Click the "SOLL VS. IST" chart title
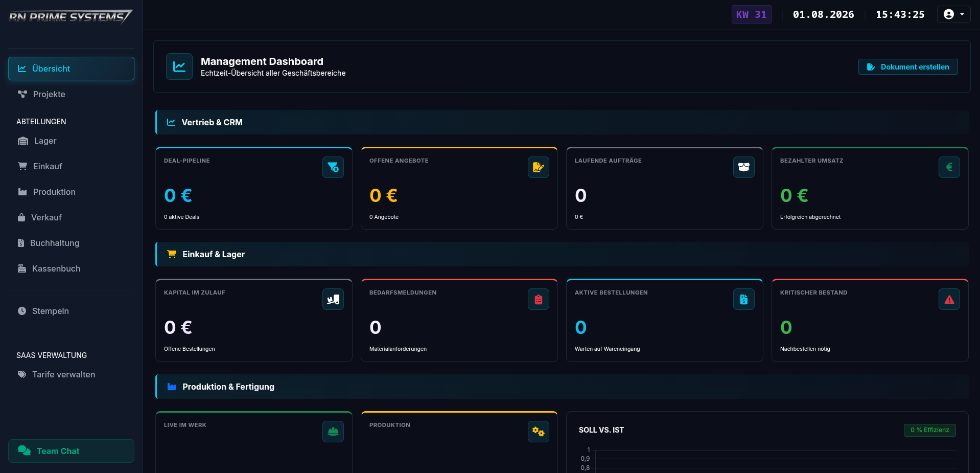 pos(601,430)
